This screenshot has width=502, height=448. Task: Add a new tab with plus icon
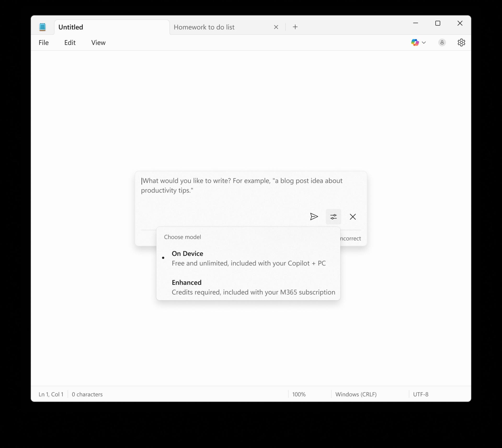(x=295, y=27)
